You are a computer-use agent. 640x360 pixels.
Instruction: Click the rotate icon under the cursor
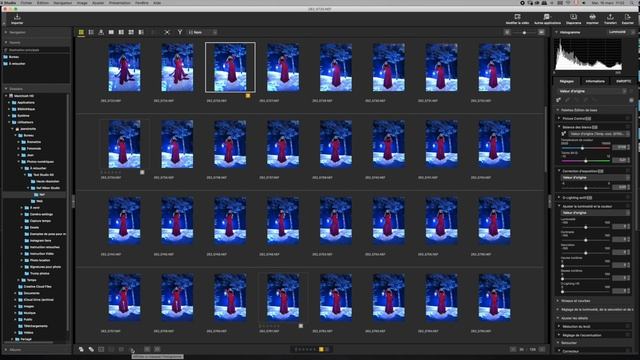[x=131, y=349]
